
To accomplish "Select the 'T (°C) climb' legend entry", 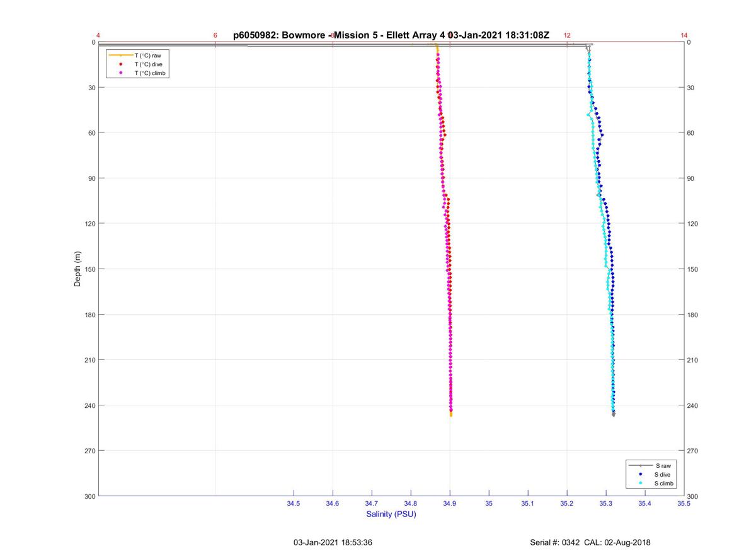I will coord(150,73).
